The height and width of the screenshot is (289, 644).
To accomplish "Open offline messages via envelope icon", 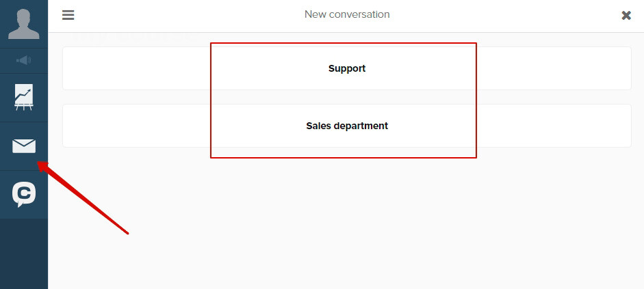I will point(24,146).
